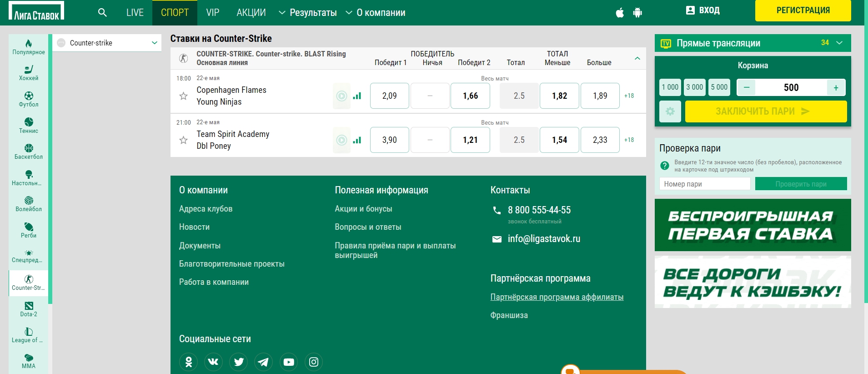
Task: Click ЗАКЛЮЧИТЬ ПАРИ button
Action: 766,111
